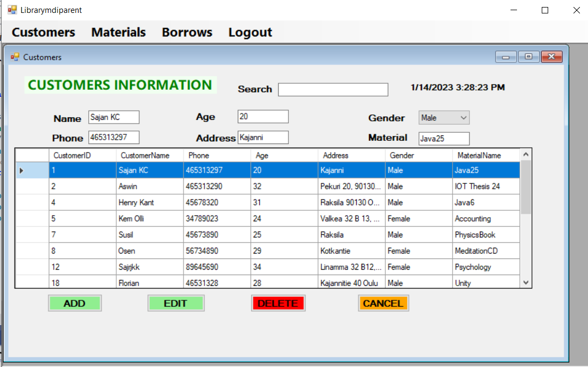Image resolution: width=588 pixels, height=367 pixels.
Task: Select the row header arrow for row 1
Action: 32,170
